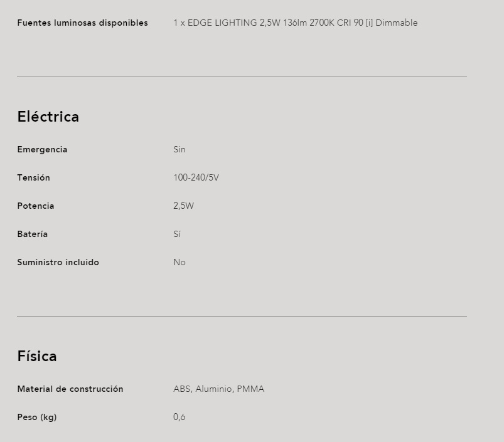Click the Tensión label

tap(33, 177)
